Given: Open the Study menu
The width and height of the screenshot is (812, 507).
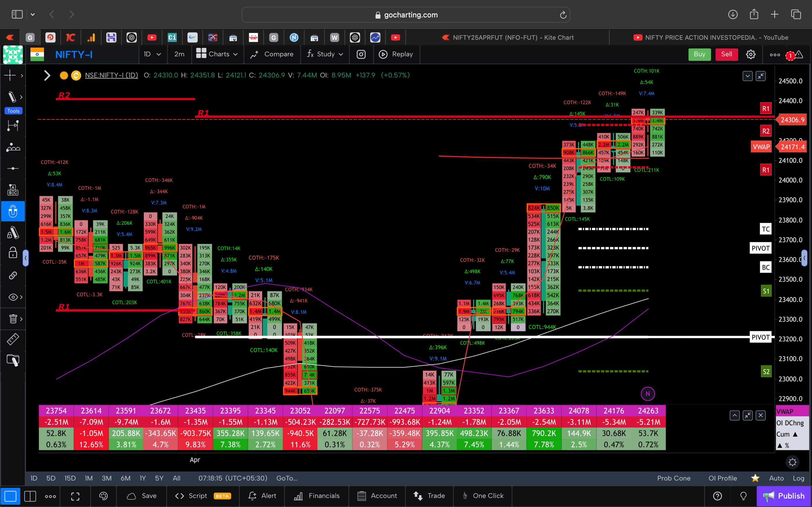Looking at the screenshot, I should [x=325, y=54].
